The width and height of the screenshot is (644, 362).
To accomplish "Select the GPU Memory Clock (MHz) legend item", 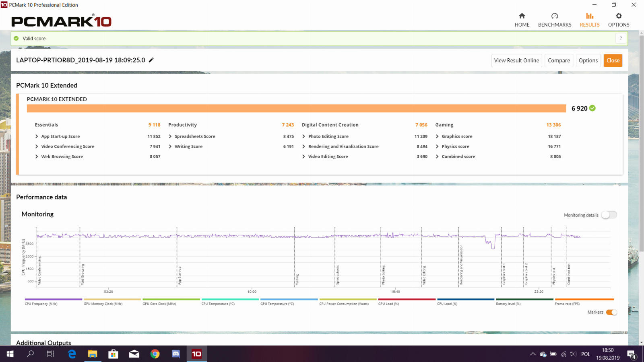I will 112,302.
